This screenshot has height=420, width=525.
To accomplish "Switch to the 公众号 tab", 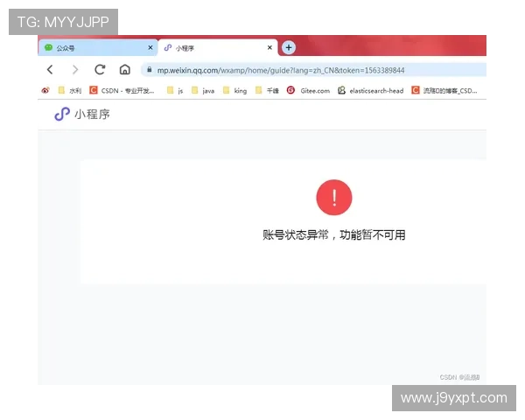I will 97,48.
